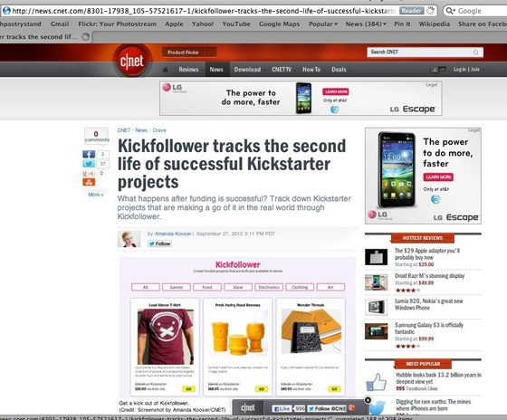Click the Google +1 share icon

(x=89, y=173)
